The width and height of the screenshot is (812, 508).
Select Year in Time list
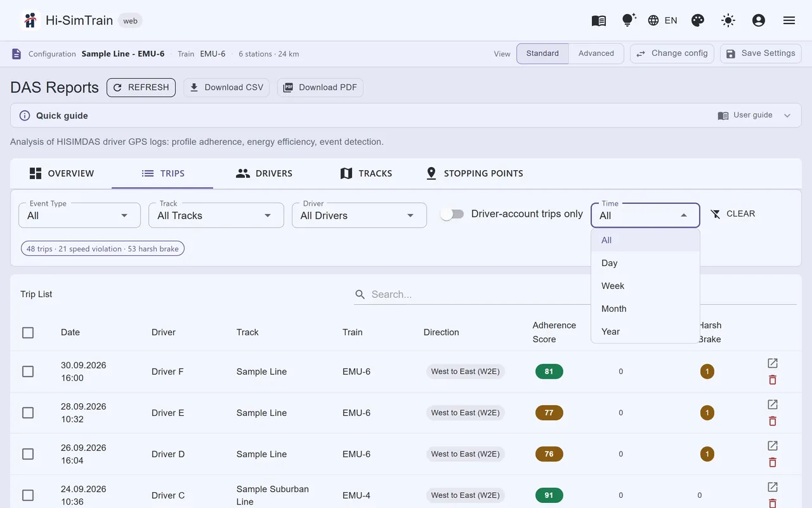[645, 331]
